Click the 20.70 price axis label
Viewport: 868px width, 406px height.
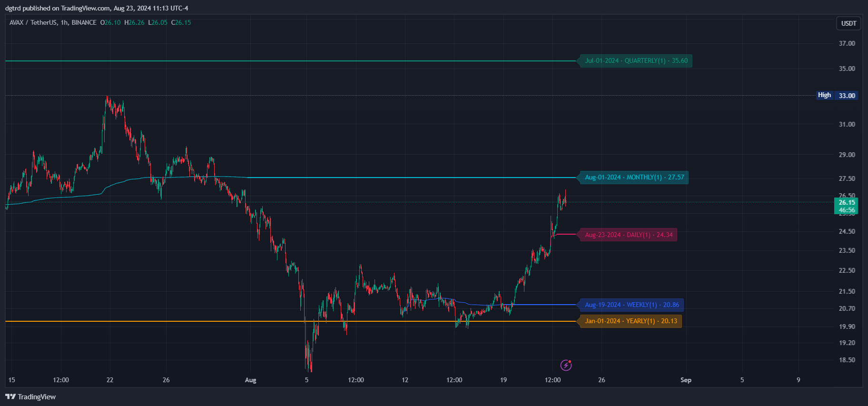pyautogui.click(x=847, y=308)
